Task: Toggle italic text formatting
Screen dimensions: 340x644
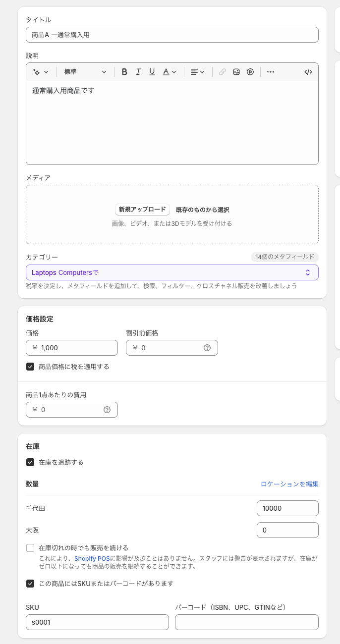Action: pos(138,72)
